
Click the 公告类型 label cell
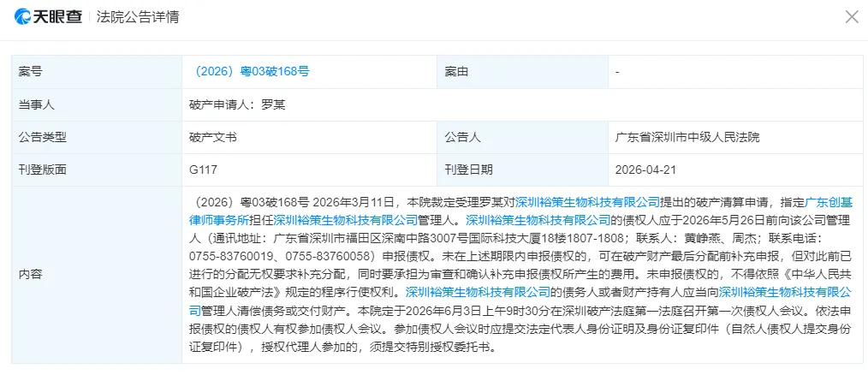click(97, 137)
